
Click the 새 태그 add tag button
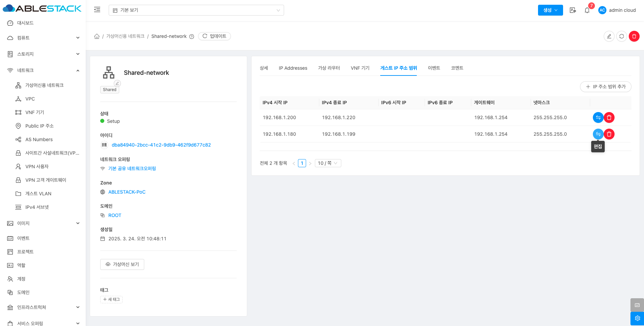[x=111, y=299]
